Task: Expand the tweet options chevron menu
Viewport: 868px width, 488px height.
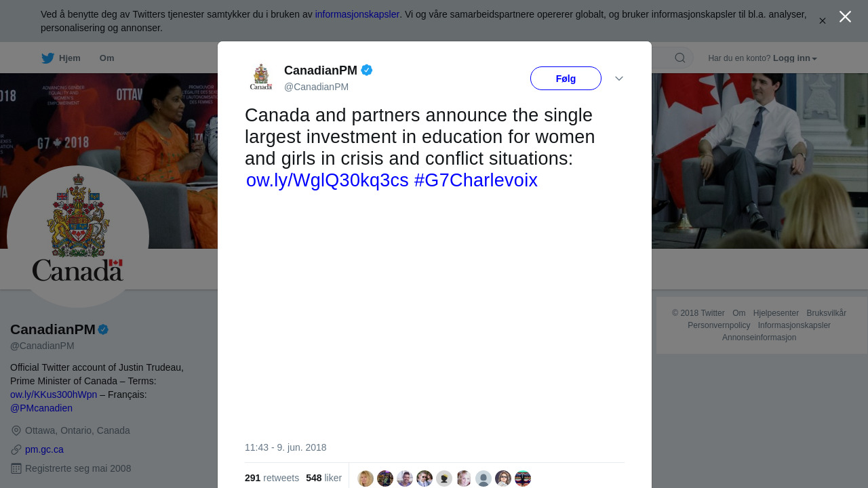Action: point(619,79)
